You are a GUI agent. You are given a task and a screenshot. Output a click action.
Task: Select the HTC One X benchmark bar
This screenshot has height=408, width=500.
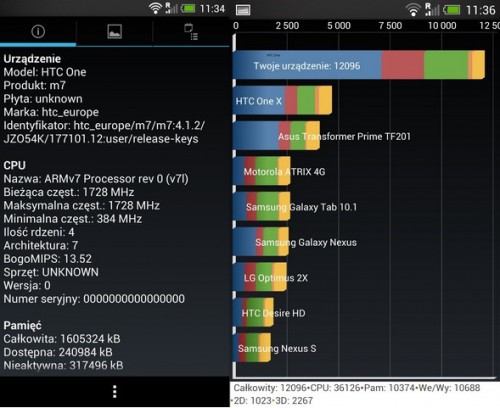pyautogui.click(x=282, y=101)
